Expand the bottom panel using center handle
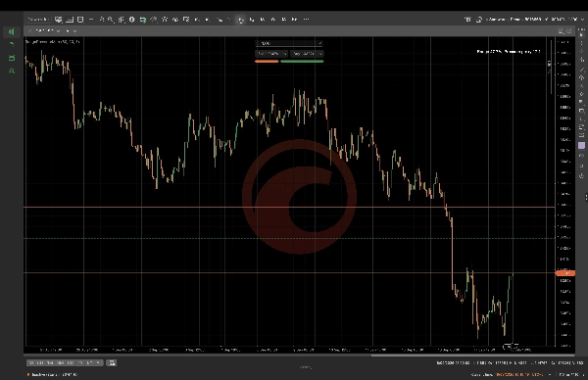Image resolution: width=588 pixels, height=380 pixels. (305, 367)
